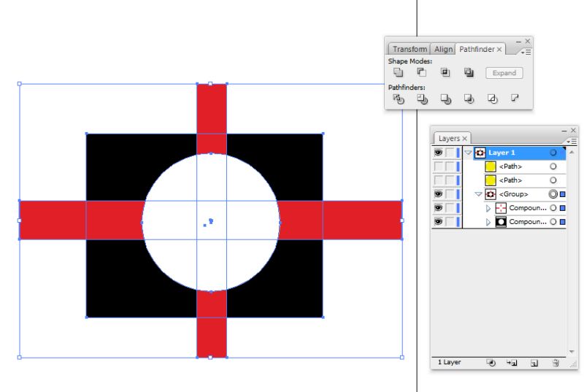Expand the black Compound path triangle
584x392 pixels.
click(488, 222)
